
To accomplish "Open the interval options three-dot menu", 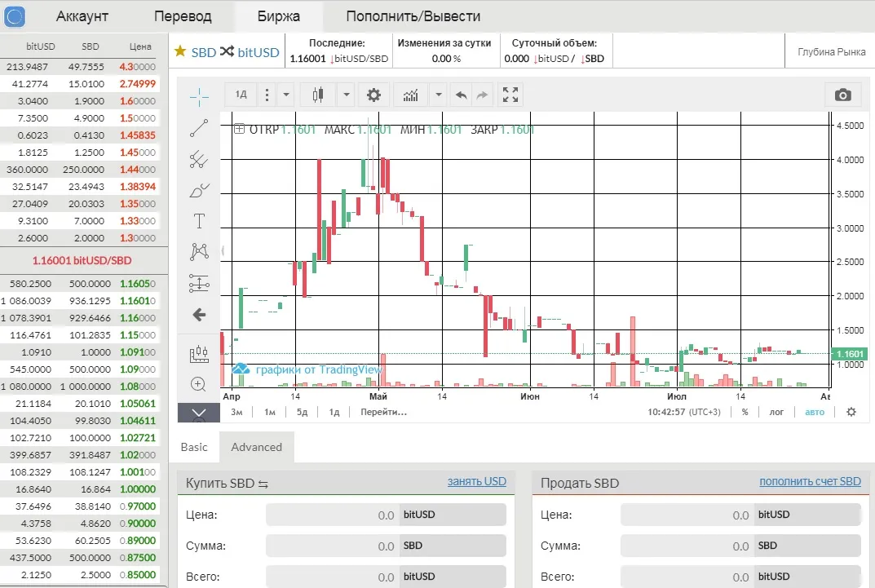I will coord(267,95).
